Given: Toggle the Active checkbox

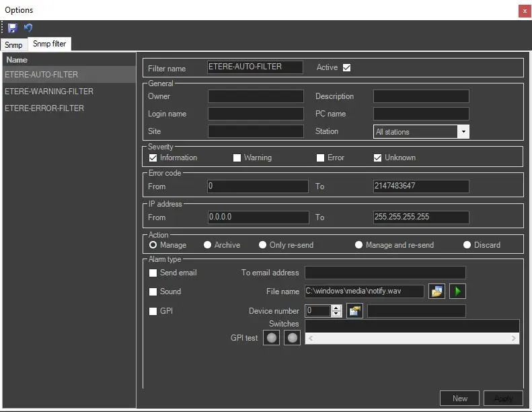Looking at the screenshot, I should (347, 67).
